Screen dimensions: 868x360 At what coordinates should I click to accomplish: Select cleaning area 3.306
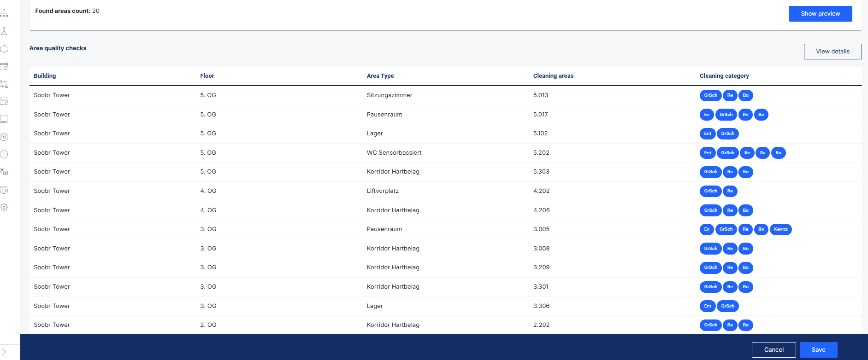tap(541, 306)
